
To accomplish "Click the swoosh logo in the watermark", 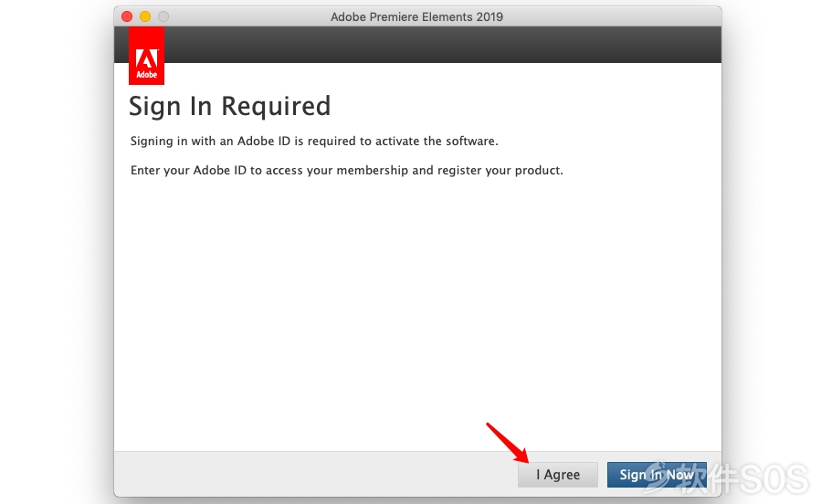I will 658,478.
